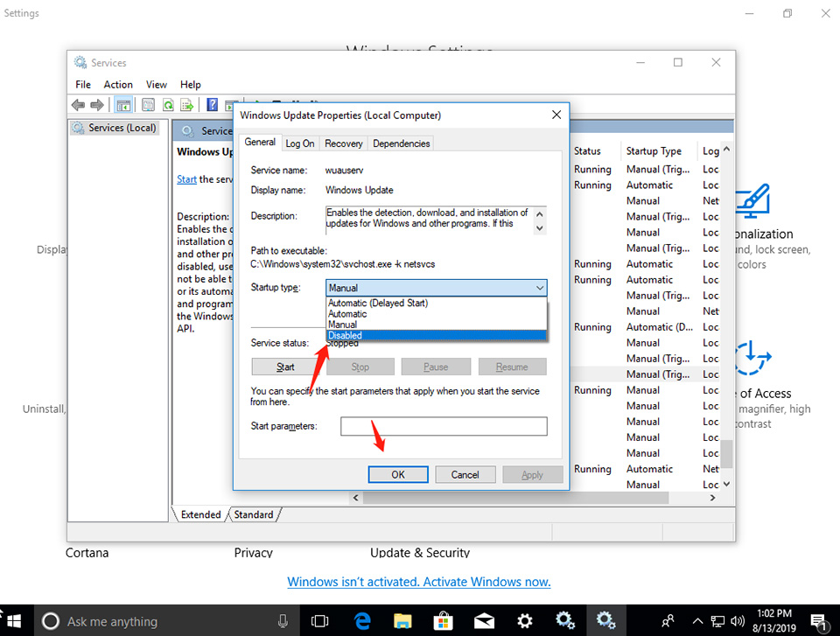Select the Automatic (D... startup type row
Viewport: 840px width, 636px height.
tap(660, 327)
